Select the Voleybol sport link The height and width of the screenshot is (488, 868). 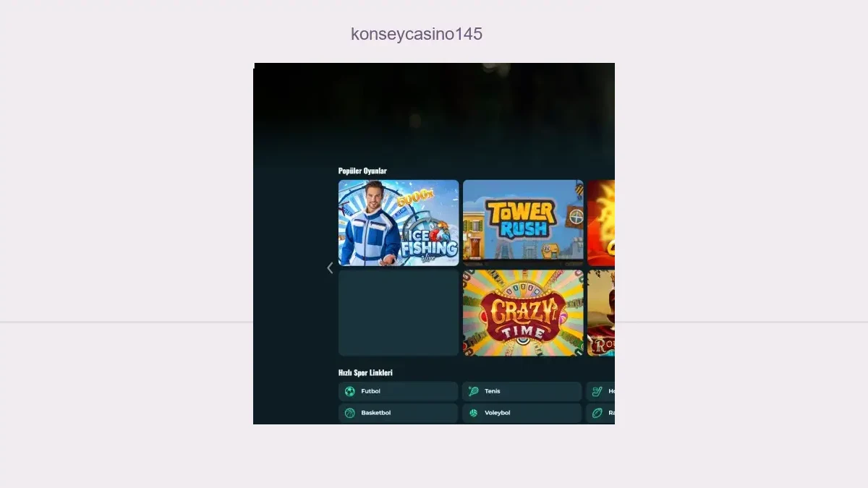pos(522,414)
